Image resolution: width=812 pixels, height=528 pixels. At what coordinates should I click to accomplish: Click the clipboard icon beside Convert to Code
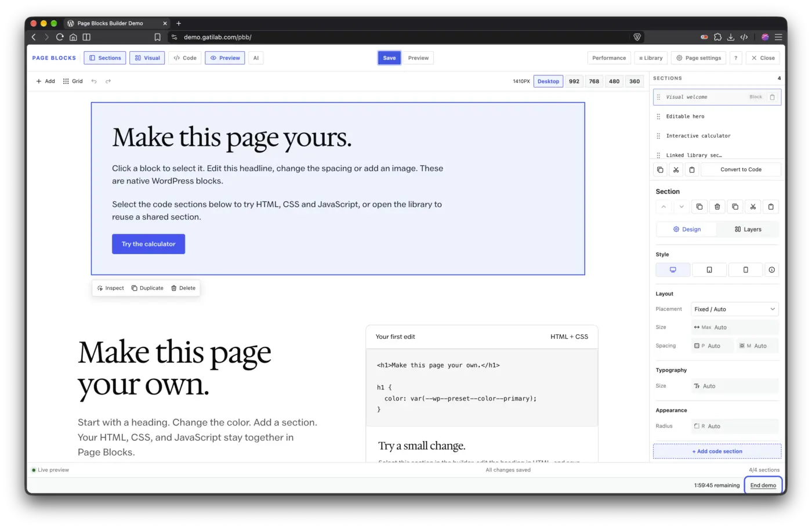click(x=692, y=170)
